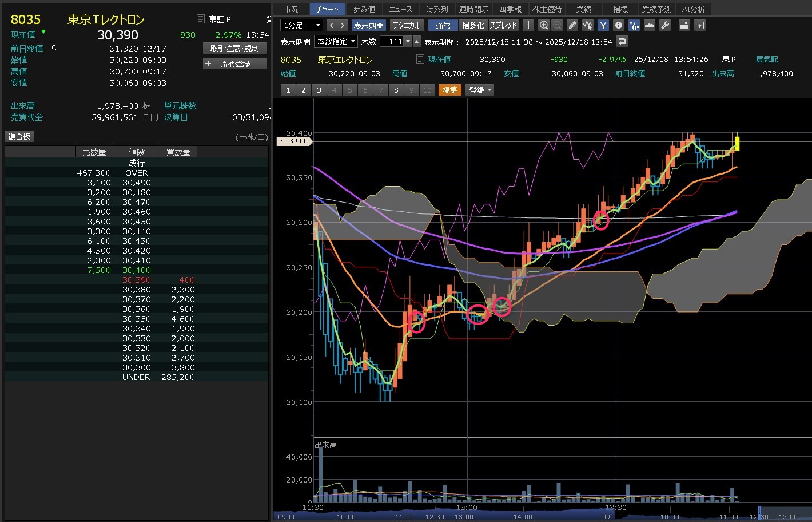Click the crosshair plus icon in toolbar
The width and height of the screenshot is (812, 522).
point(528,25)
